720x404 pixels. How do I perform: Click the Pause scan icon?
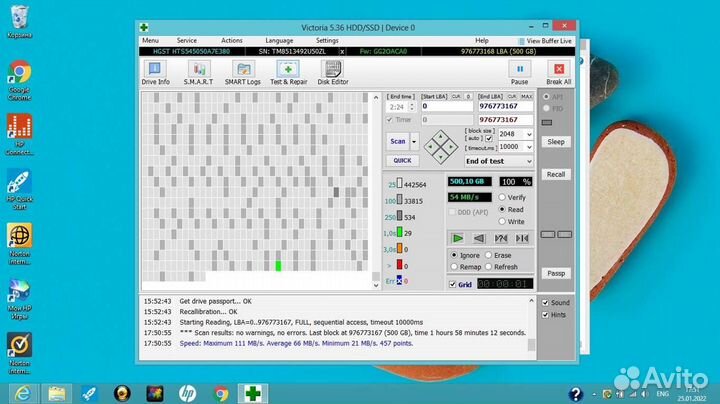point(520,72)
